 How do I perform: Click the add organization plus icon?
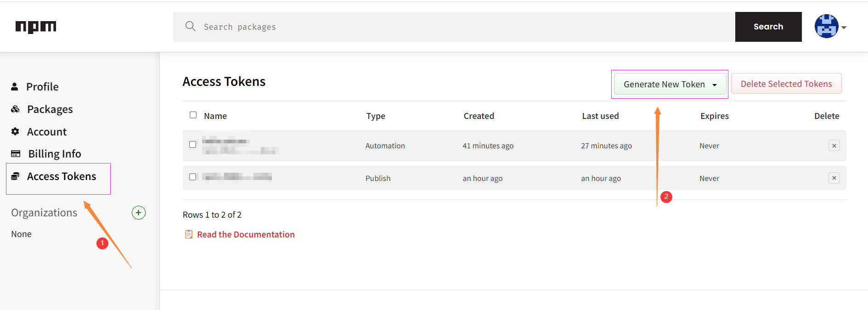pos(139,213)
